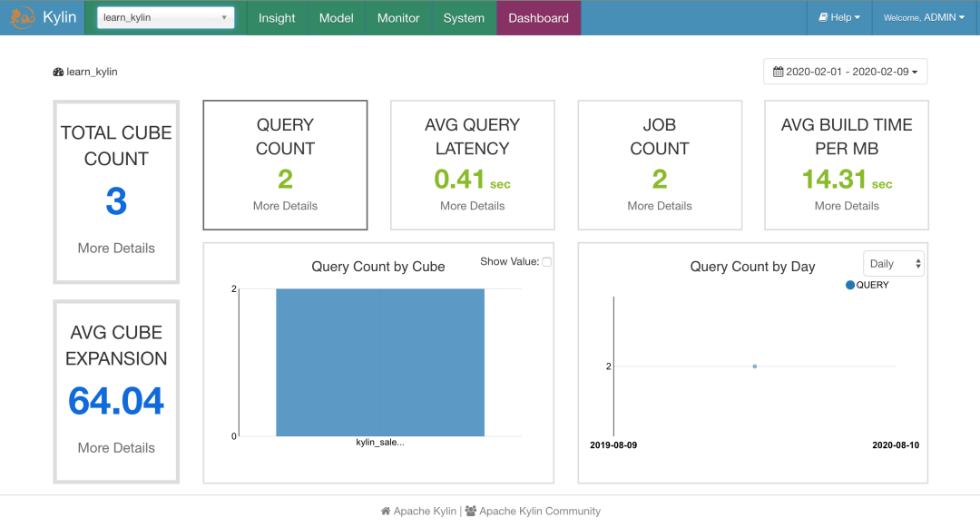Visit the Apache Kylin footer link
This screenshot has width=980, height=527.
[x=425, y=511]
